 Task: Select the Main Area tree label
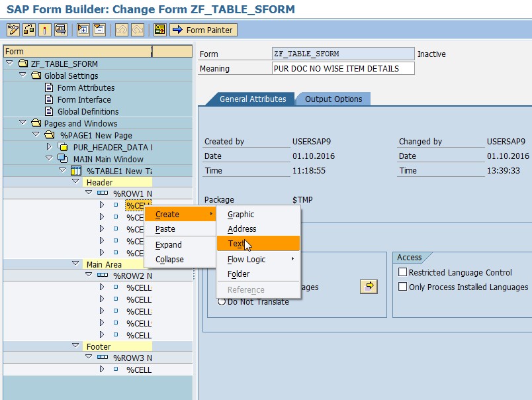[104, 264]
